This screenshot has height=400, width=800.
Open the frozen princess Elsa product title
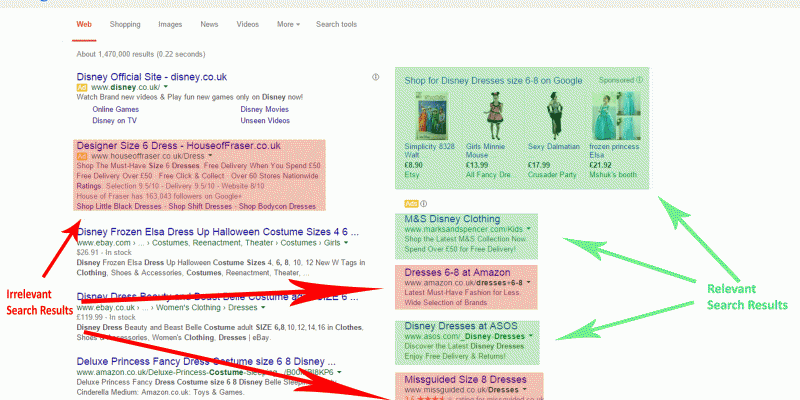click(614, 151)
